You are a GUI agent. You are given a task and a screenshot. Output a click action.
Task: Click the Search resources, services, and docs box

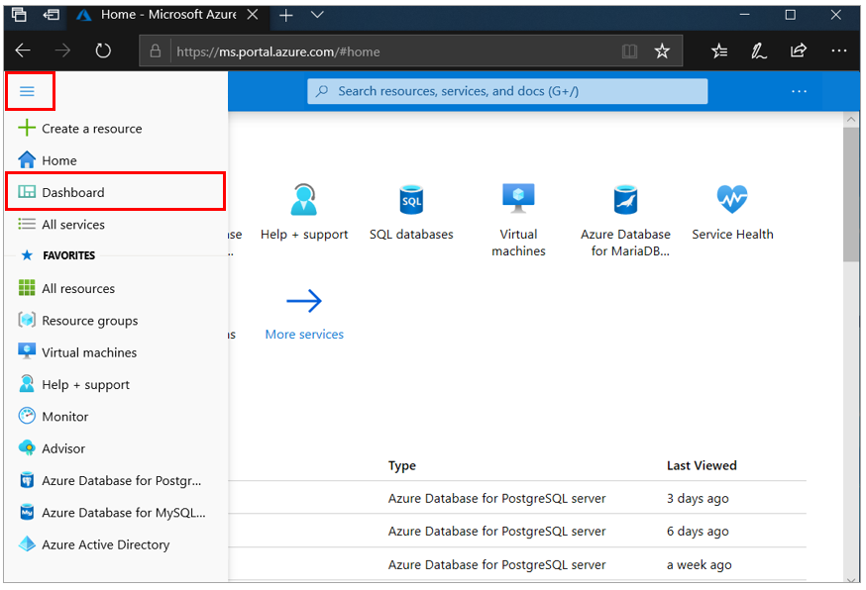coord(507,91)
